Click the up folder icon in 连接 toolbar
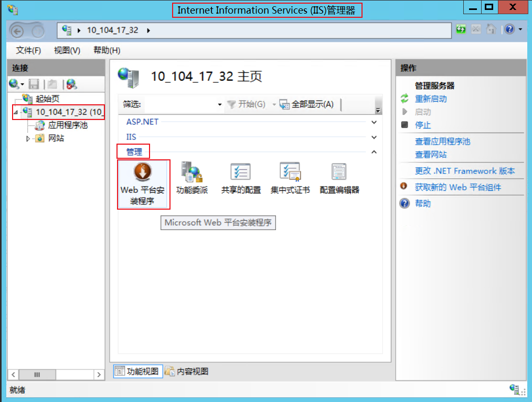 click(x=52, y=84)
